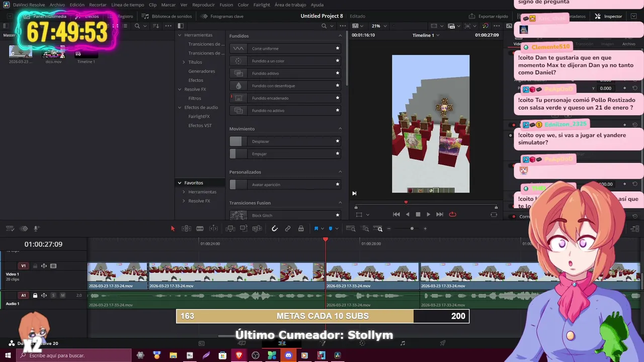Collapse the Fundidos effects group
The width and height of the screenshot is (644, 362).
[340, 36]
